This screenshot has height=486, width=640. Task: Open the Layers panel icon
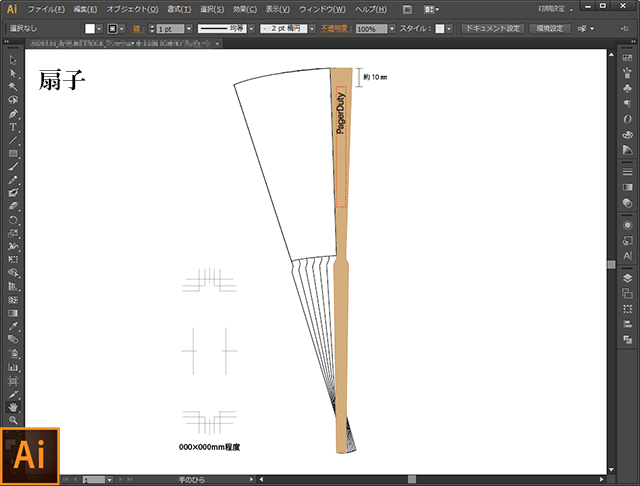pyautogui.click(x=627, y=279)
